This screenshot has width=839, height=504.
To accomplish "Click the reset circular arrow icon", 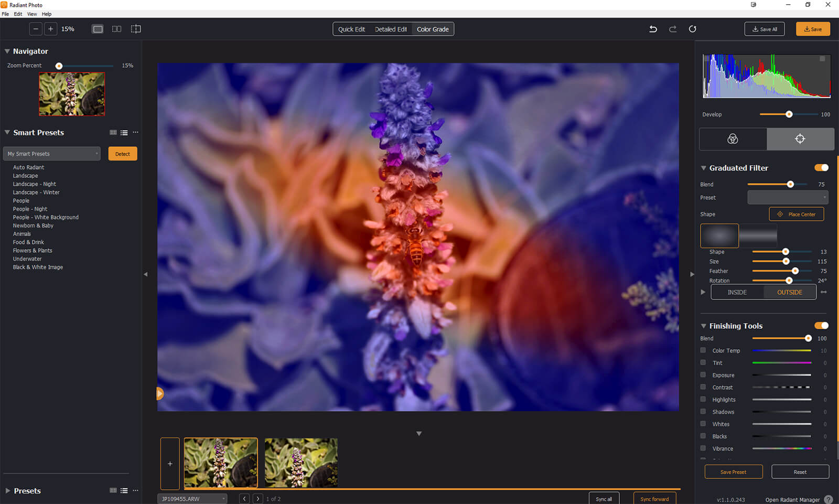I will click(x=692, y=29).
